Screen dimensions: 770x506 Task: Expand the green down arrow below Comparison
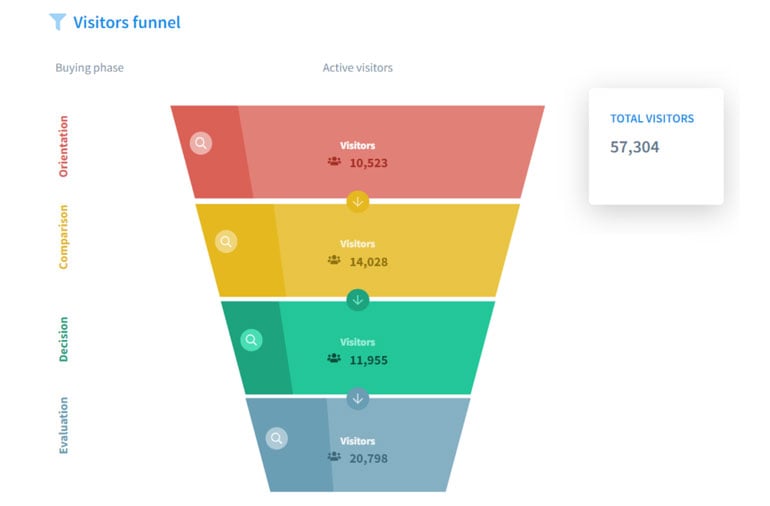(358, 299)
